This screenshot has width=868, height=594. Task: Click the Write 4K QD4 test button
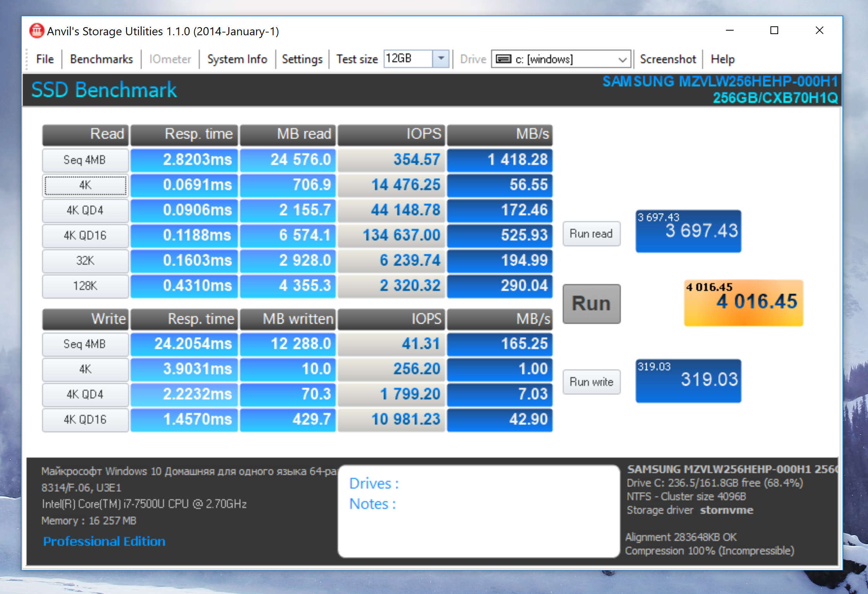pyautogui.click(x=85, y=394)
